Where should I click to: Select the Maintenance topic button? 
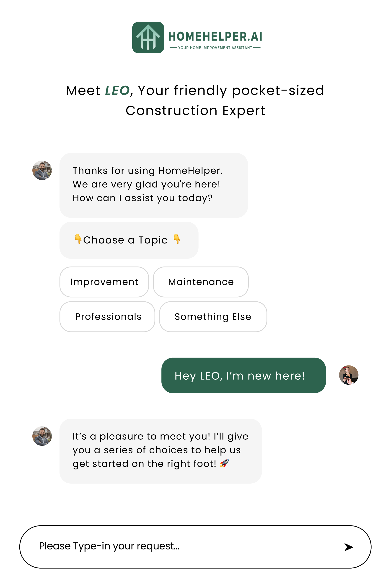[201, 282]
